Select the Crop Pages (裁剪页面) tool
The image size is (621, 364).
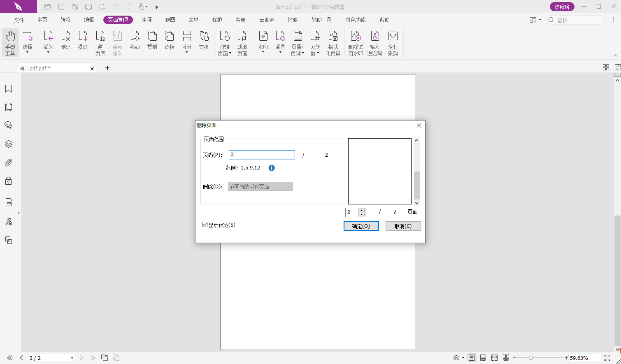242,43
